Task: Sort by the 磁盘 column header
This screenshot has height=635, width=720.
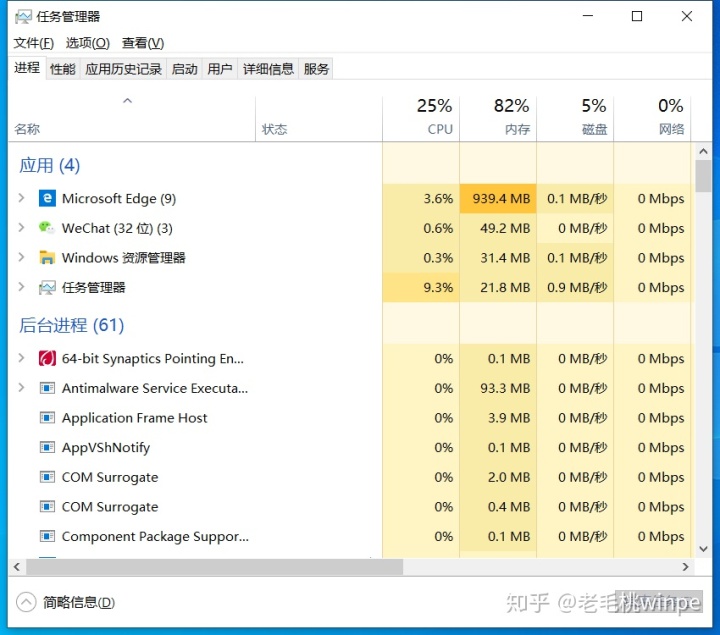Action: click(x=575, y=118)
